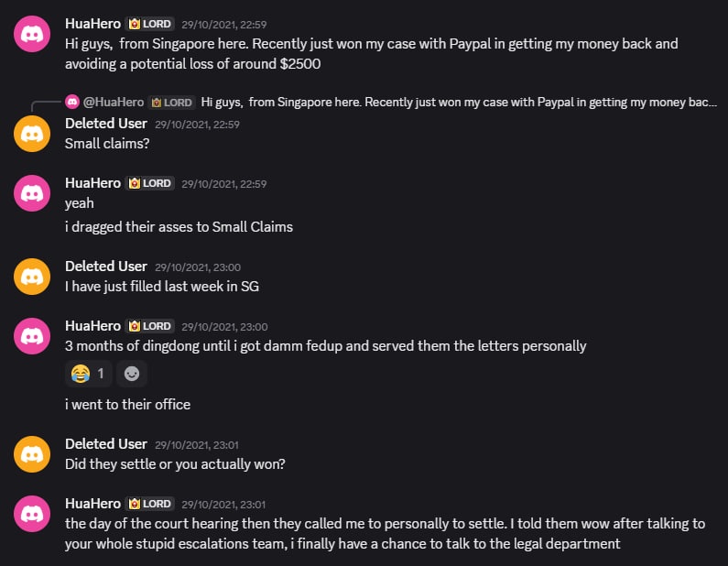
Task: Click Deleted User's avatar beside 'Did they settle'
Action: [32, 454]
